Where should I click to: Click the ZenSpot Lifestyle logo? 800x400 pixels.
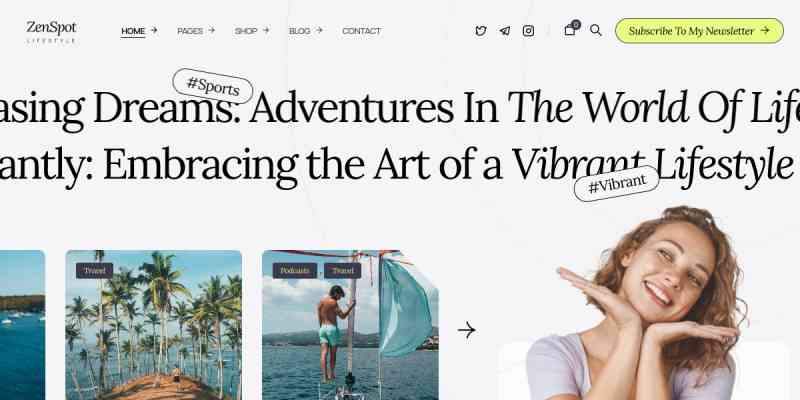point(51,32)
